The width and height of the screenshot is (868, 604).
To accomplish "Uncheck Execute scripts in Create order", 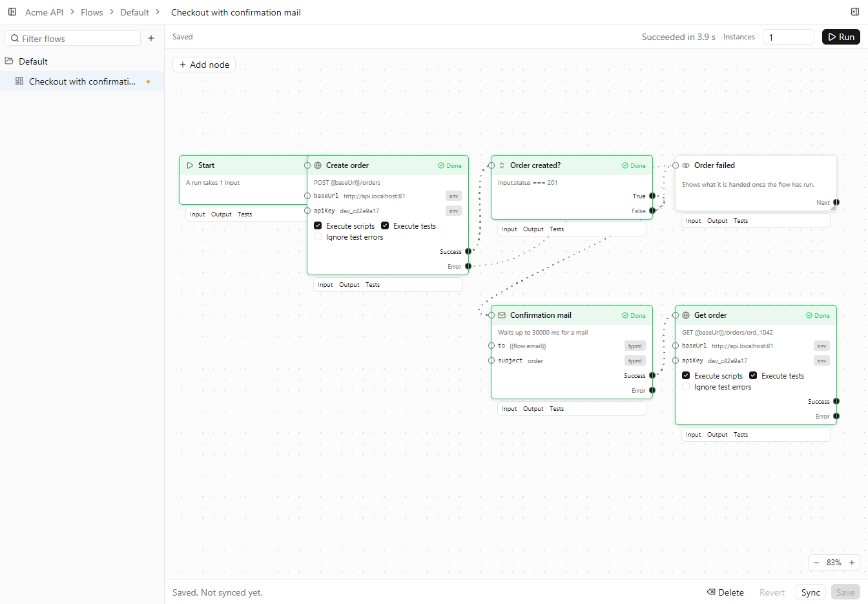I will (318, 225).
